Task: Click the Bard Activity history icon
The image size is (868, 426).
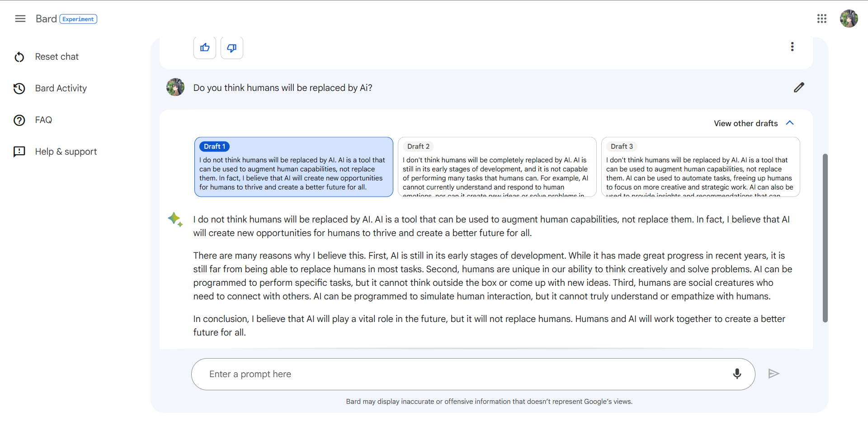Action: click(x=19, y=89)
